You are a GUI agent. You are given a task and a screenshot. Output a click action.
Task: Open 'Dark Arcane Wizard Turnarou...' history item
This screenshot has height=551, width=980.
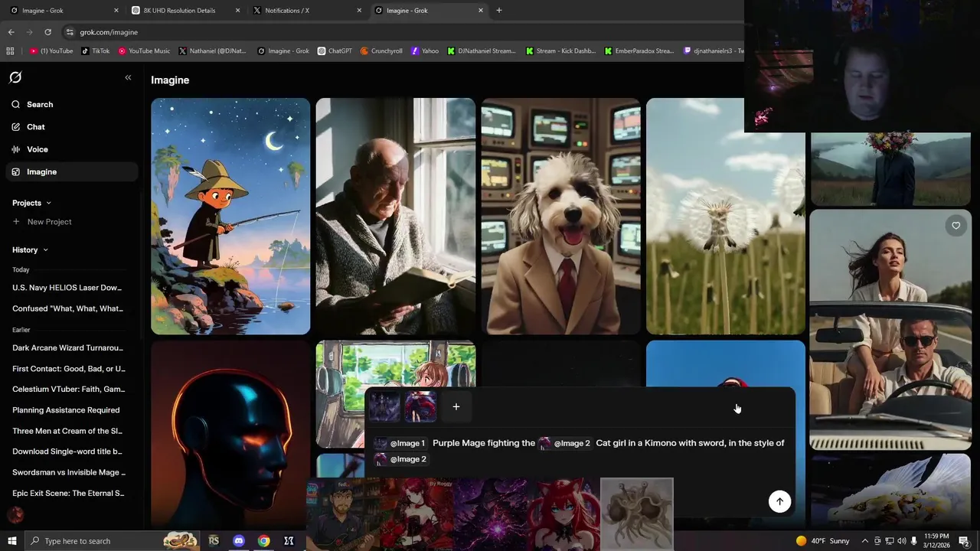point(69,347)
